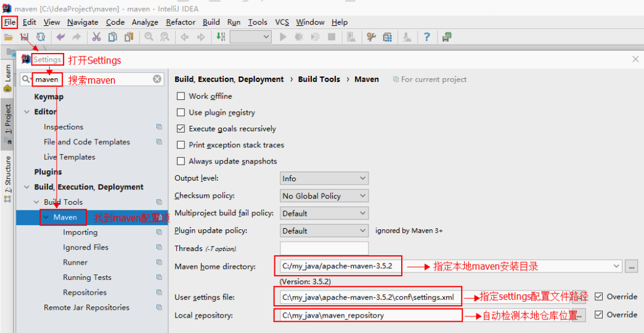Open the Analyze menu
The height and width of the screenshot is (333, 644).
[x=145, y=22]
